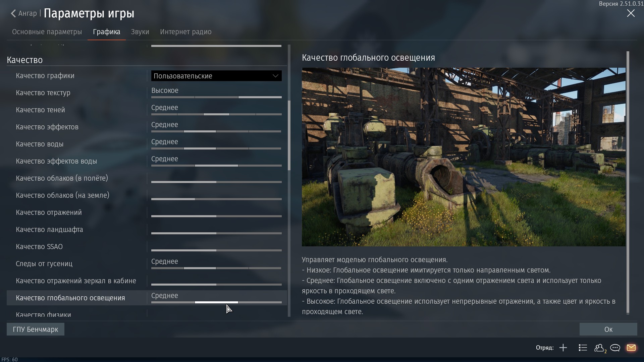The image size is (644, 362).
Task: Close the game settings window
Action: click(631, 13)
